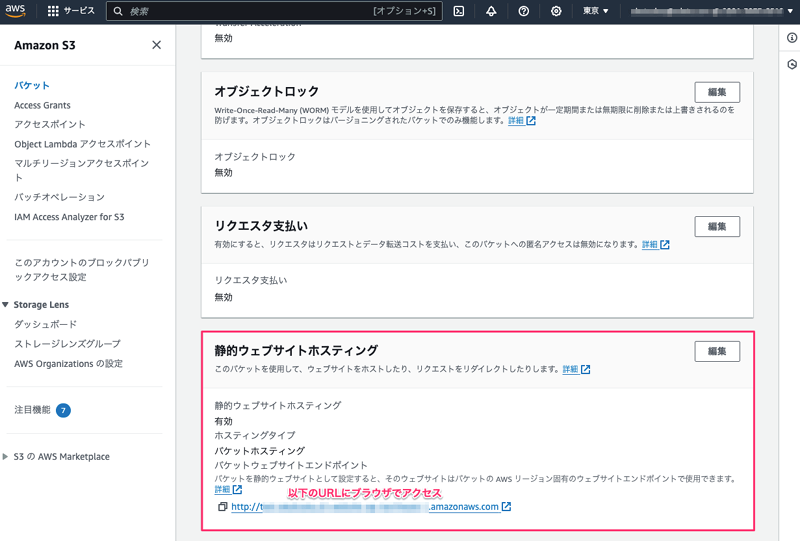Open アクセスポイント in the sidebar
The width and height of the screenshot is (800, 541).
click(x=50, y=124)
